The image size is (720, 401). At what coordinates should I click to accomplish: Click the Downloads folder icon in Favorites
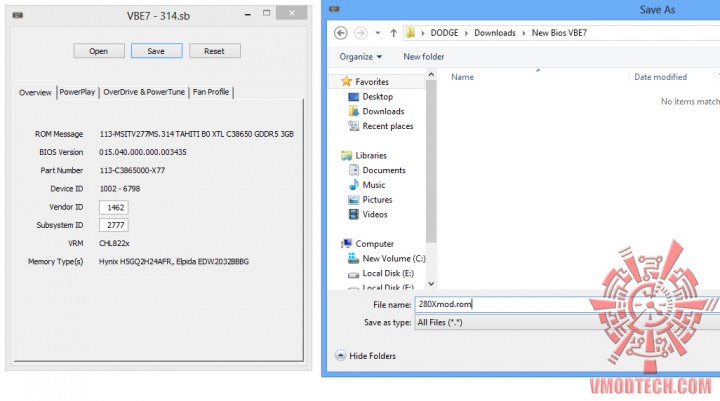[353, 111]
